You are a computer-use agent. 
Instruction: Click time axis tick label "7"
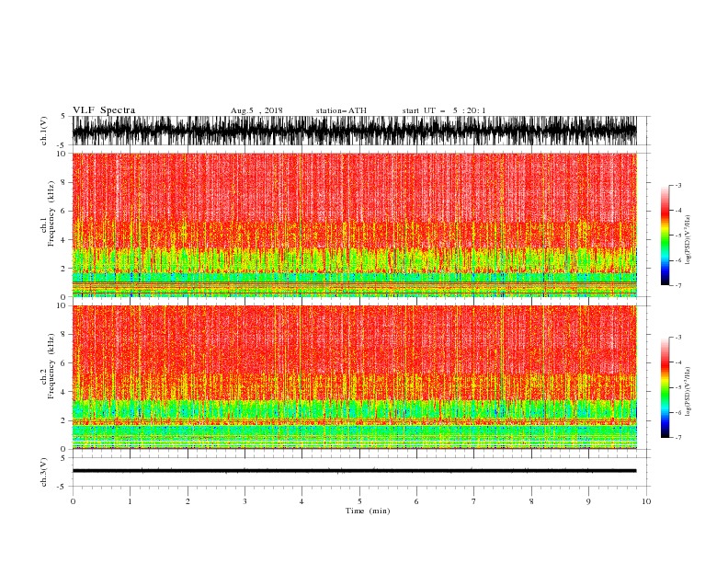click(x=474, y=501)
